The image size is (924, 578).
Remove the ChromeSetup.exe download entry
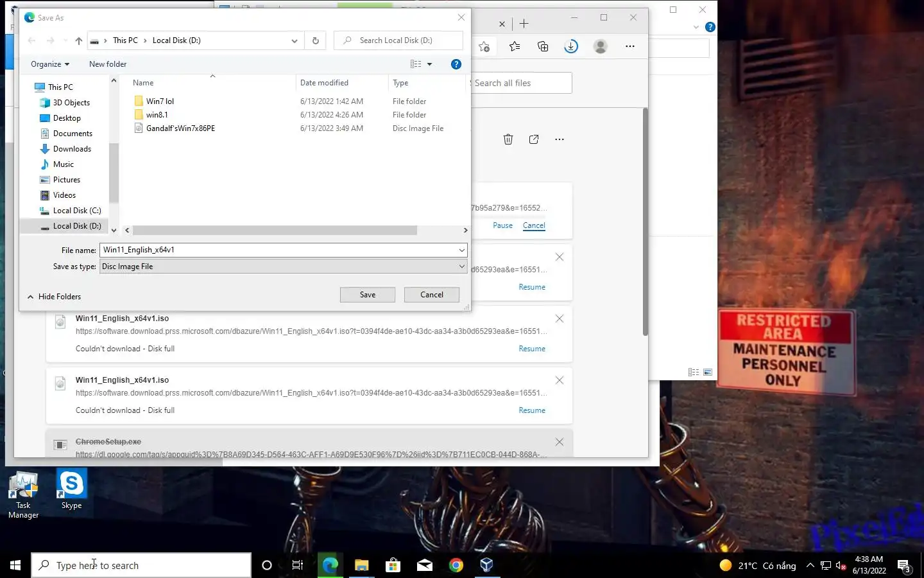click(x=560, y=442)
